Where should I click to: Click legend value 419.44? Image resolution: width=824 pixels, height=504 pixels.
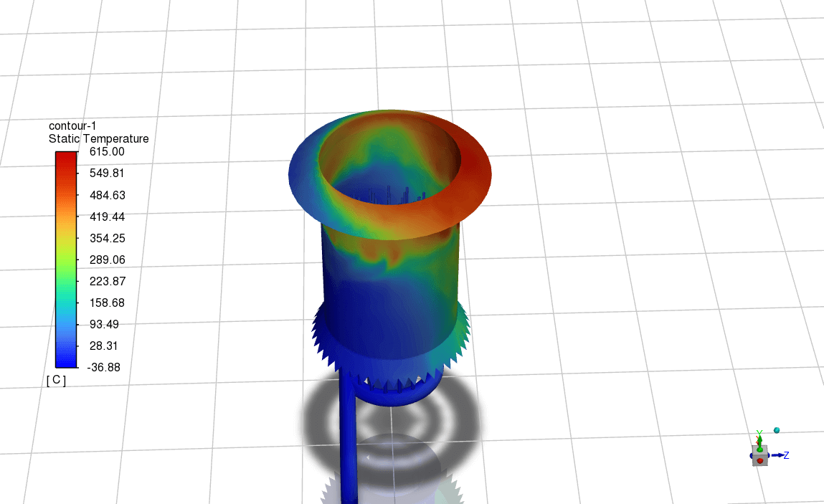pos(107,217)
